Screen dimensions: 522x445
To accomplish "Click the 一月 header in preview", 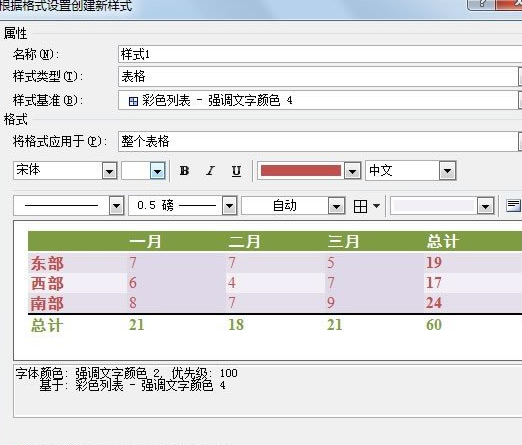I will tap(145, 241).
